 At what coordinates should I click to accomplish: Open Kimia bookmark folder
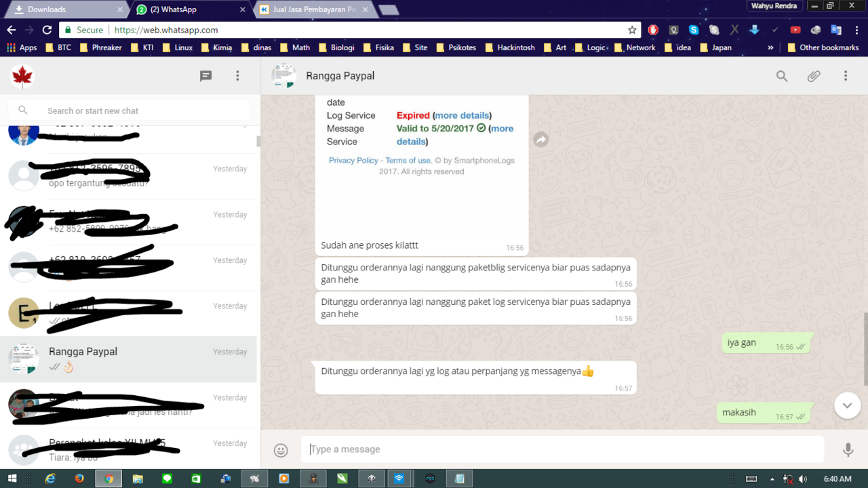click(x=216, y=47)
